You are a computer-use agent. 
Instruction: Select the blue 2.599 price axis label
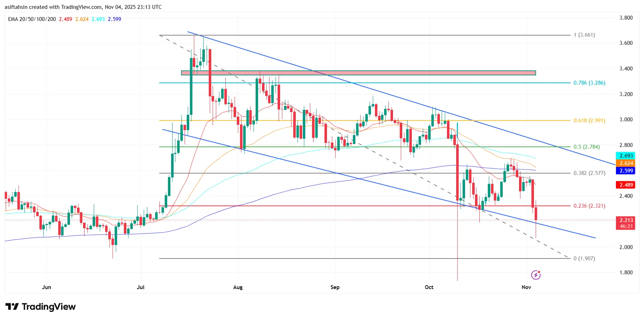click(626, 171)
